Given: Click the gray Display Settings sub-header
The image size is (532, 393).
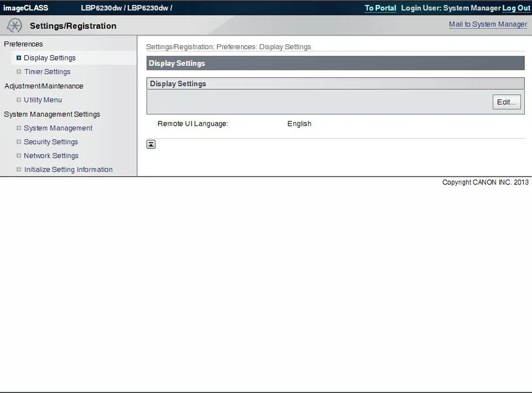Looking at the screenshot, I should point(336,84).
